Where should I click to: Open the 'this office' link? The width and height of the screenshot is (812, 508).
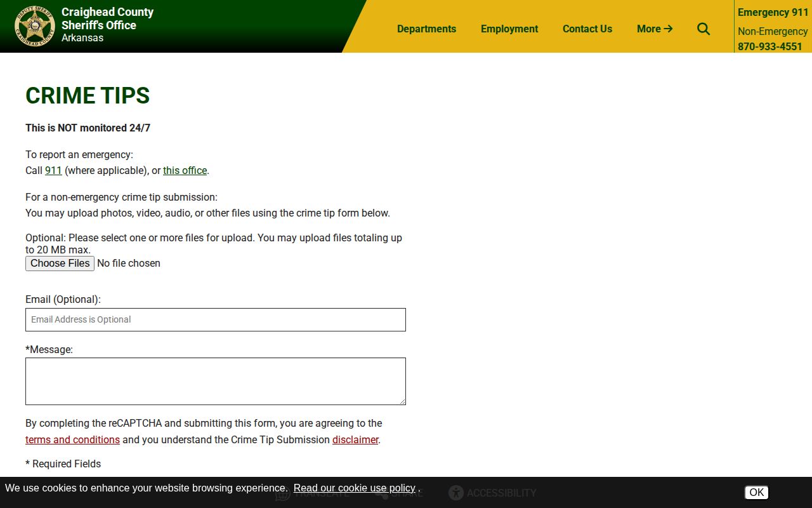(185, 170)
